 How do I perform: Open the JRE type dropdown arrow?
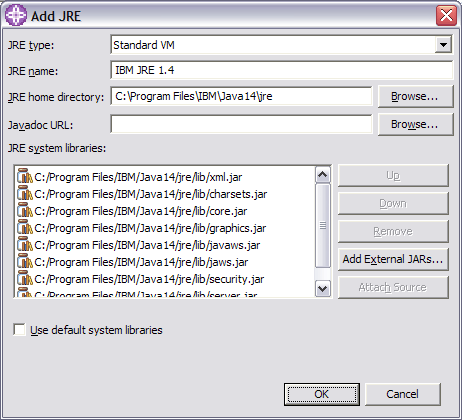click(443, 45)
